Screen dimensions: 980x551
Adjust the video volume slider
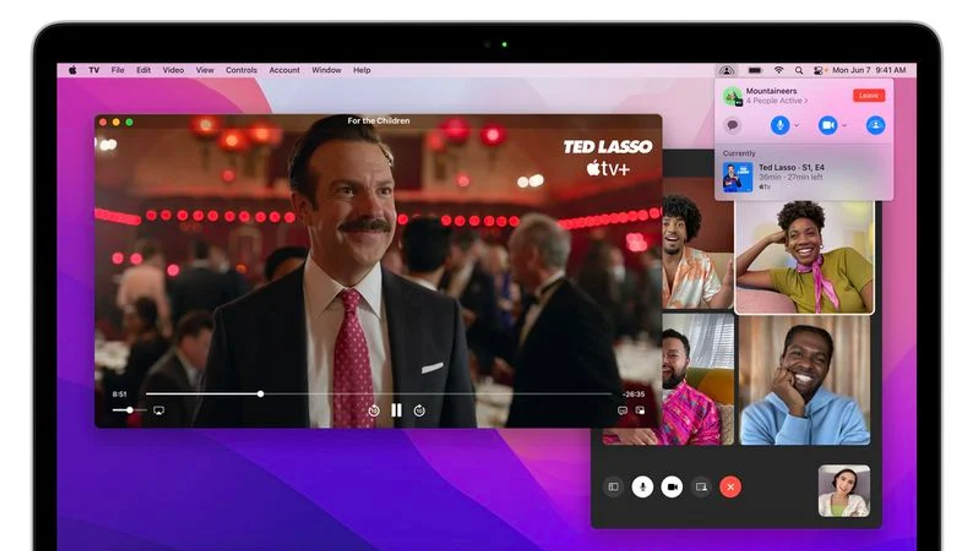point(129,410)
